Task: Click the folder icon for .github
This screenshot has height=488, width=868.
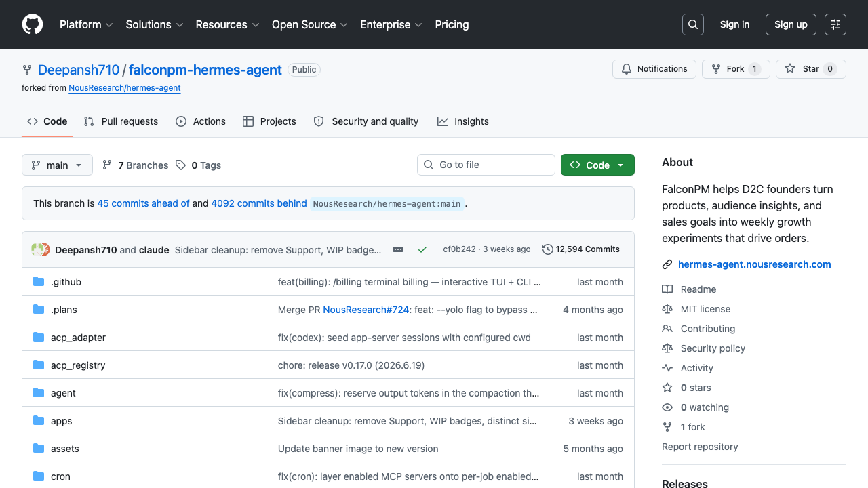Action: tap(39, 282)
